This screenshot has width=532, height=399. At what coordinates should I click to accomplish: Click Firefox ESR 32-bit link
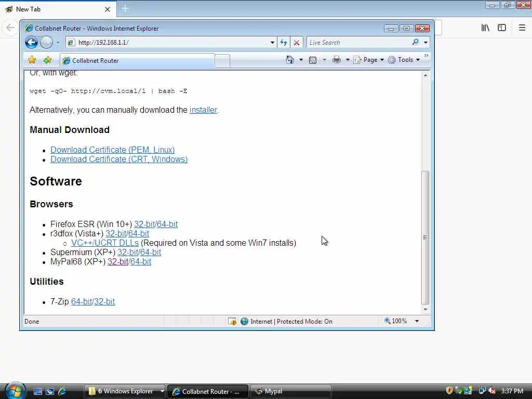[x=144, y=224]
